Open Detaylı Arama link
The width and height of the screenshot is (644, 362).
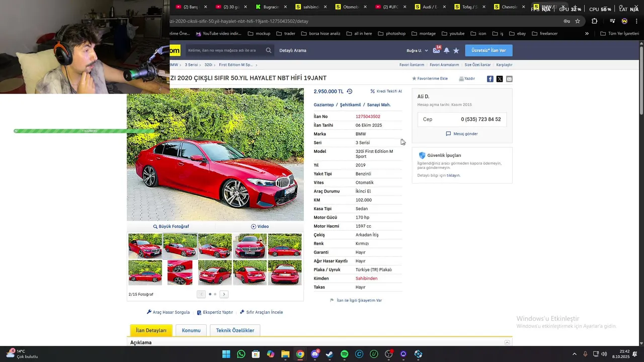pyautogui.click(x=293, y=50)
